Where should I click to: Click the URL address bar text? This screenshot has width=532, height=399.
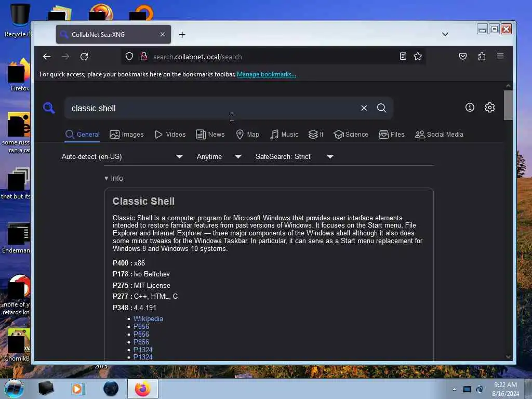pyautogui.click(x=197, y=57)
